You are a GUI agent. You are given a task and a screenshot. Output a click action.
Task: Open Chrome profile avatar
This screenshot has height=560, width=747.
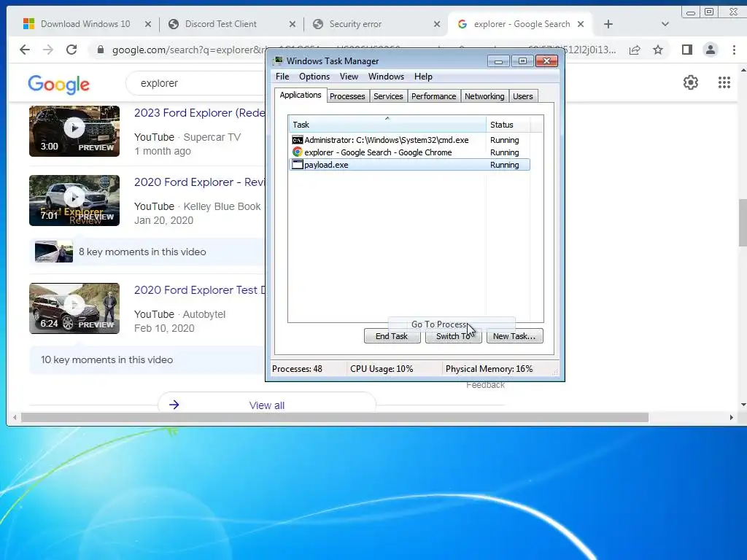(x=711, y=50)
